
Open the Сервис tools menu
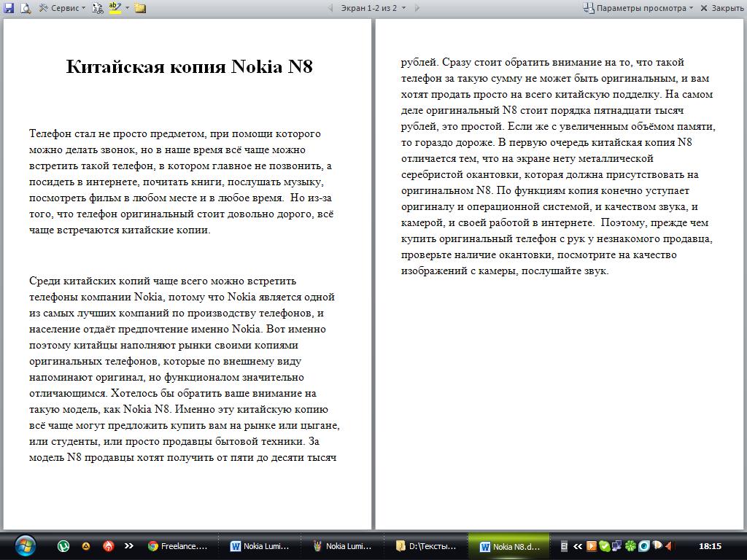point(62,7)
